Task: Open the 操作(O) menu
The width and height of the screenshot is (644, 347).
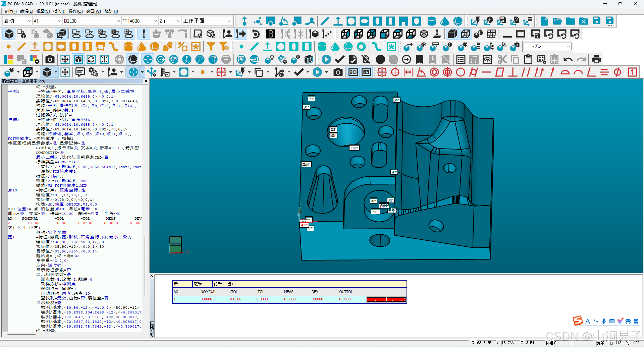Action: [x=75, y=11]
